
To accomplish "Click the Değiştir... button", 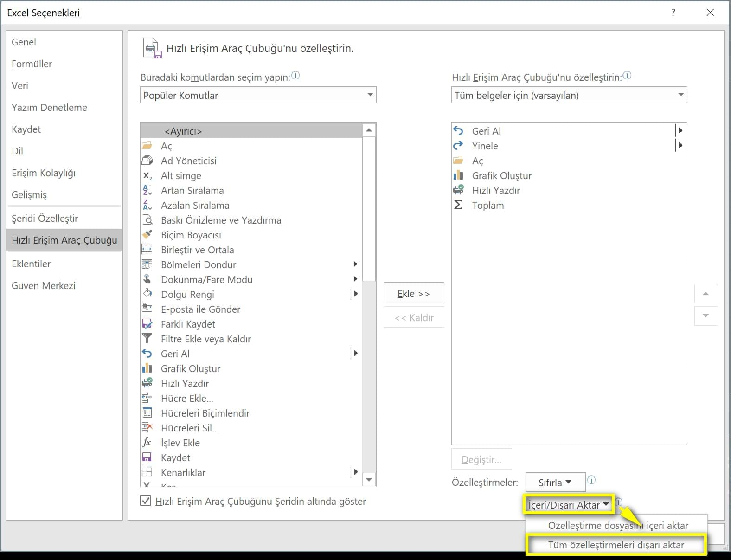I will pos(481,459).
